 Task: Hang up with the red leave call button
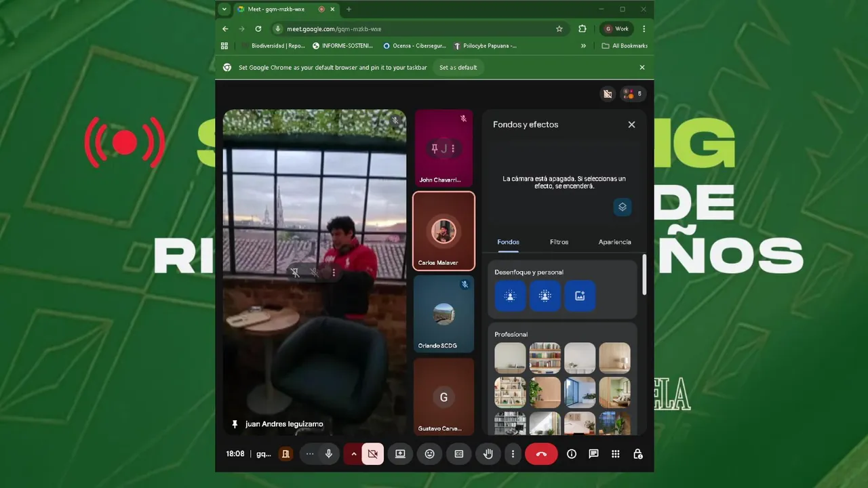click(541, 454)
